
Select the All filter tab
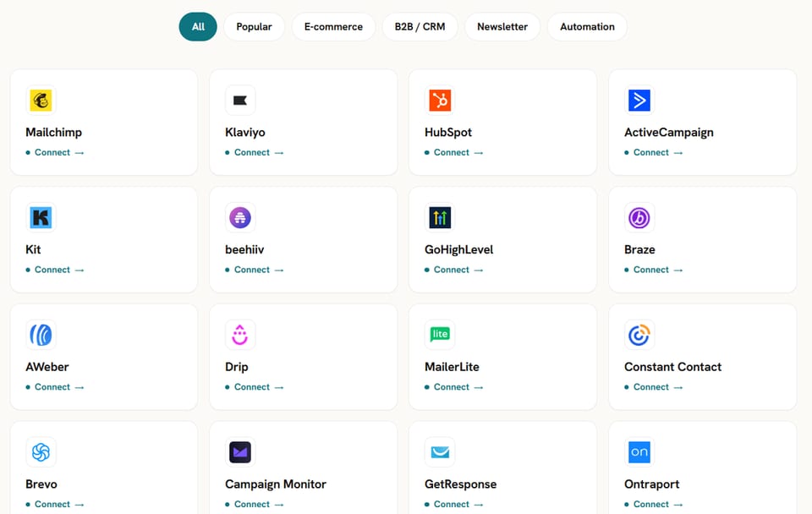click(x=198, y=27)
